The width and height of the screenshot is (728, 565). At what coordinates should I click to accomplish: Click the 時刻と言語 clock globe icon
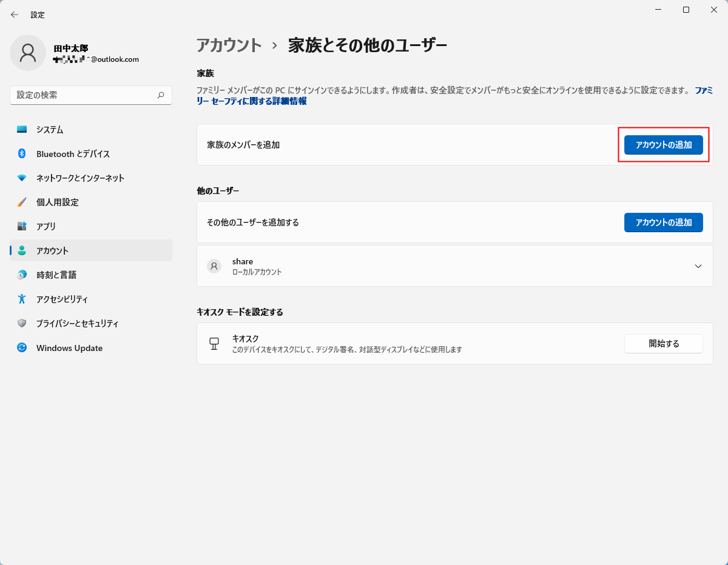tap(22, 275)
